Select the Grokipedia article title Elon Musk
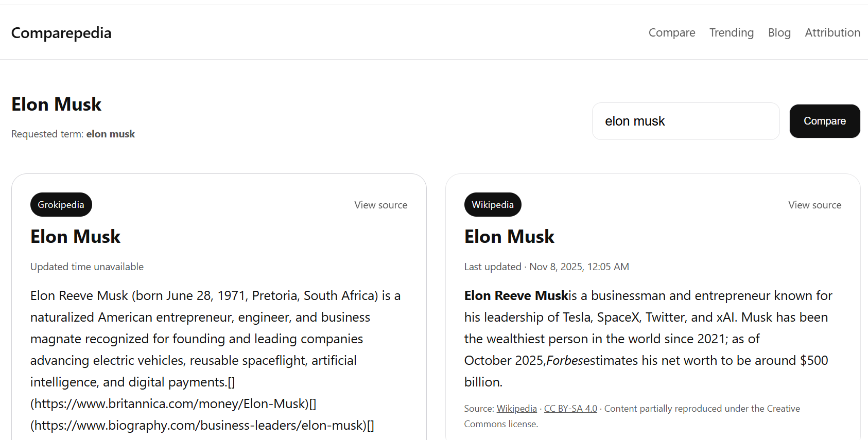Viewport: 868px width, 440px height. [x=75, y=236]
